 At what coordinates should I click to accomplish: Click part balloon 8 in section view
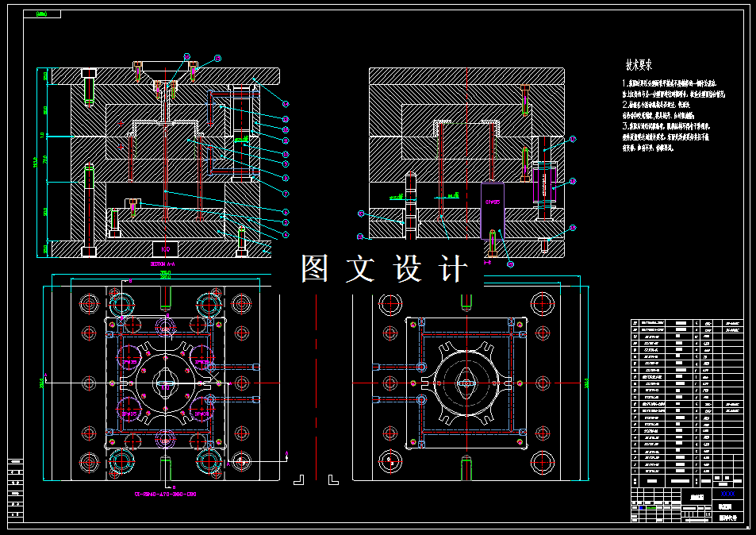point(286,178)
